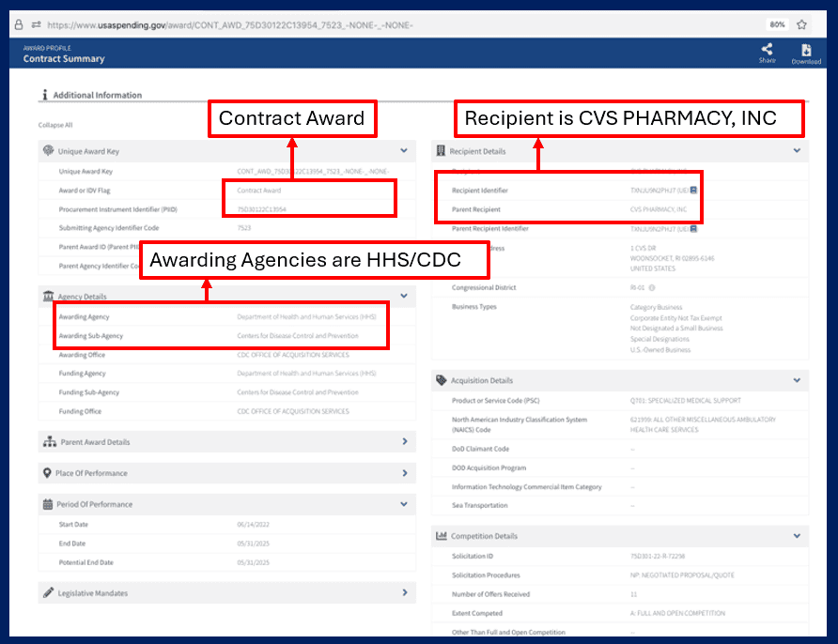Image resolution: width=838 pixels, height=644 pixels.
Task: Click the tag icon beside Acquisition Details
Action: pos(441,380)
